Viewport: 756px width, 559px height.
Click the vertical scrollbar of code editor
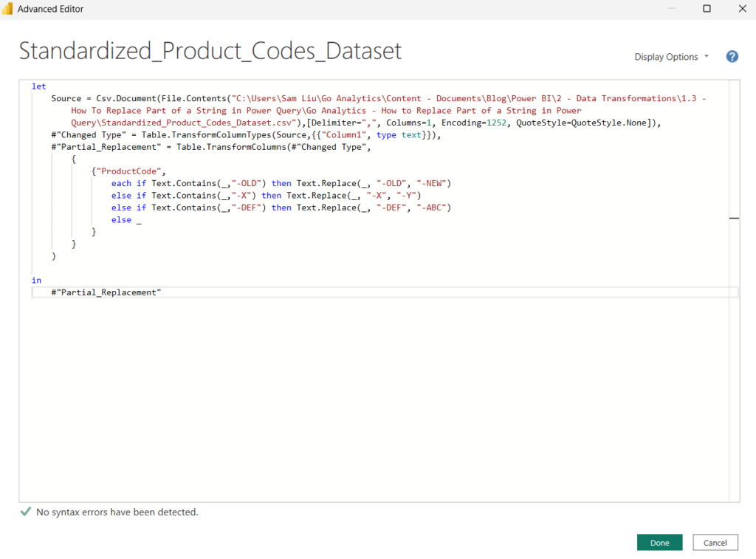point(734,292)
